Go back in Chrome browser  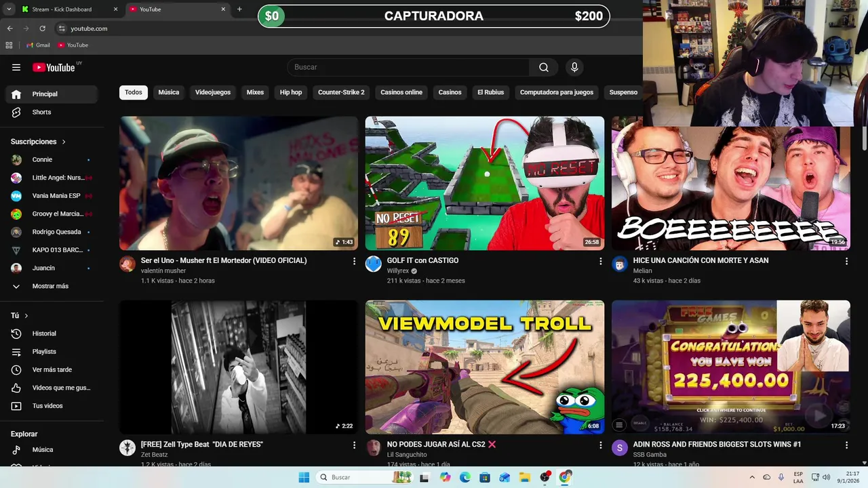point(9,28)
